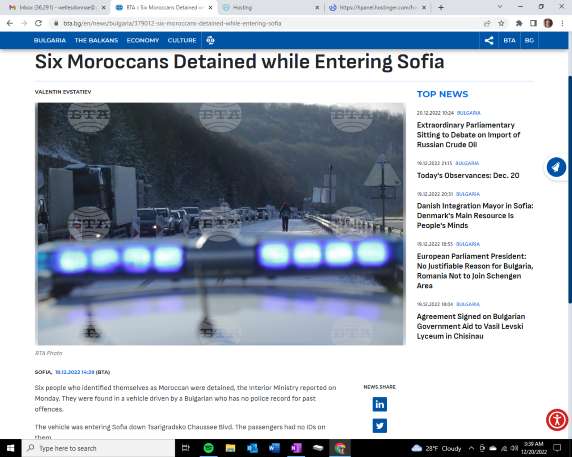
Task: Click the address bar URL
Action: 172,23
